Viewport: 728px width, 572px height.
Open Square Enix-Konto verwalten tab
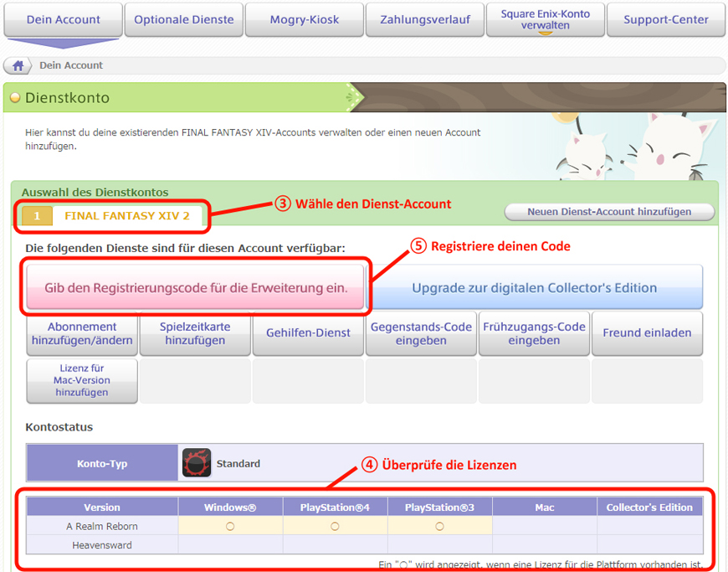tap(545, 19)
